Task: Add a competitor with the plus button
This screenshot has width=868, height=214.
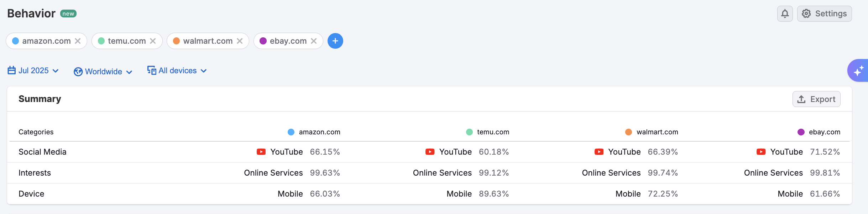Action: click(335, 41)
